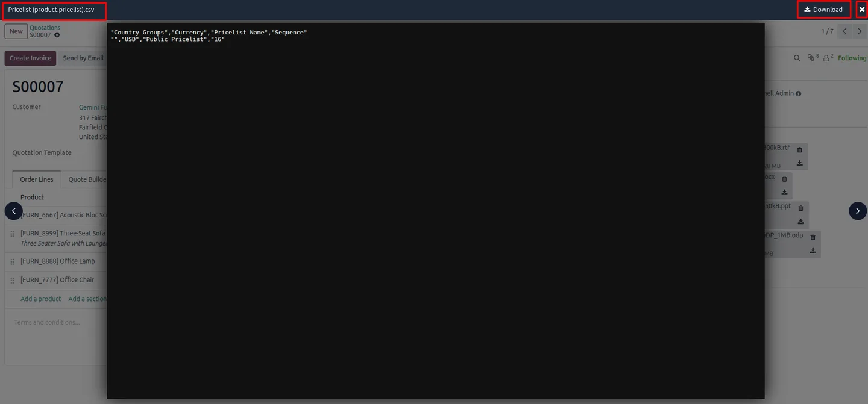Open the Quotations breadcrumb link
This screenshot has height=404, width=868.
45,28
